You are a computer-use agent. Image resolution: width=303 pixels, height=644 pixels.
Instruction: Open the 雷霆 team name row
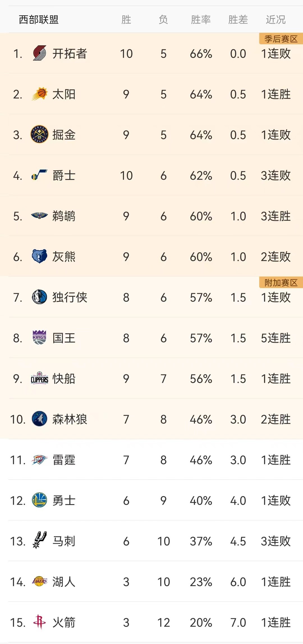point(151,460)
